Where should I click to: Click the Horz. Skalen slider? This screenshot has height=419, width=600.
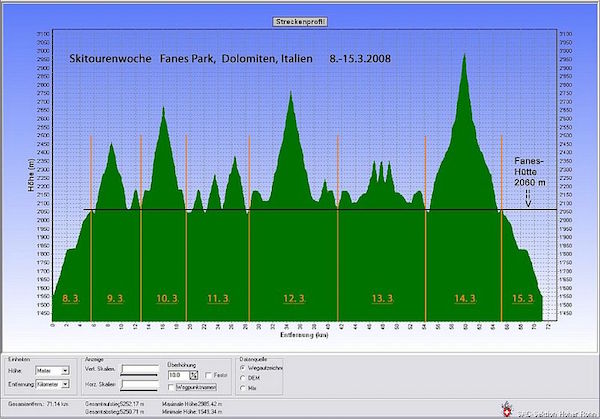point(139,385)
